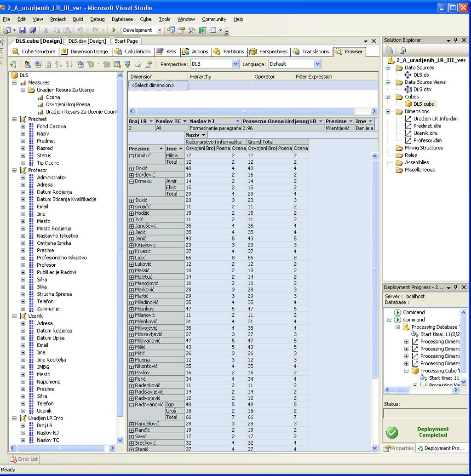Image resolution: width=471 pixels, height=476 pixels.
Task: Collapse the Profesor dimension in metadata tree
Action: click(x=14, y=170)
